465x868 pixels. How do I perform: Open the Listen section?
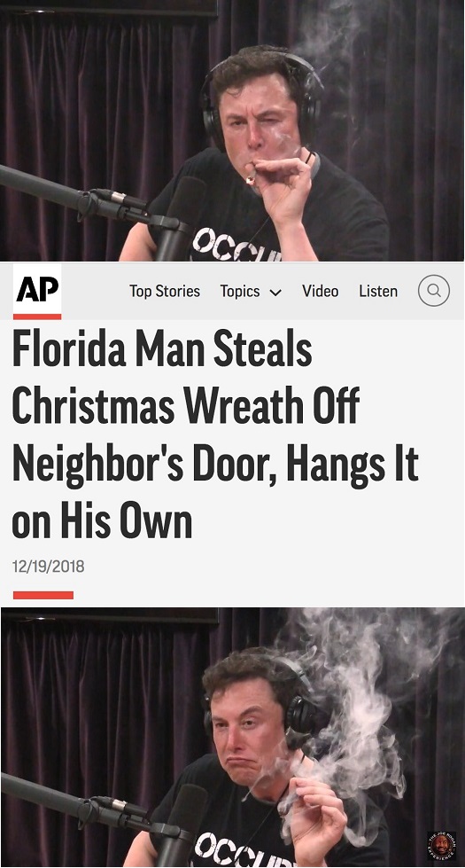[x=378, y=291]
